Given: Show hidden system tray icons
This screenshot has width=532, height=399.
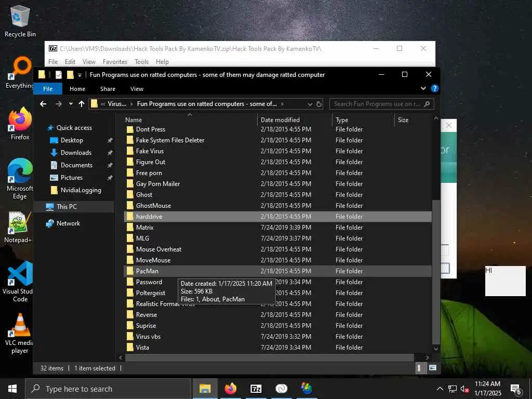Looking at the screenshot, I should 440,389.
